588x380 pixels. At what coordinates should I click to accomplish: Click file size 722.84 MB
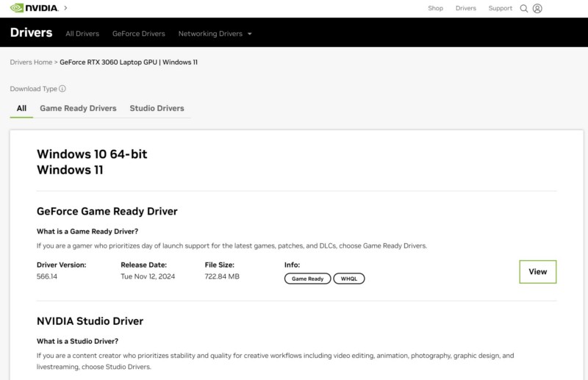pos(222,276)
